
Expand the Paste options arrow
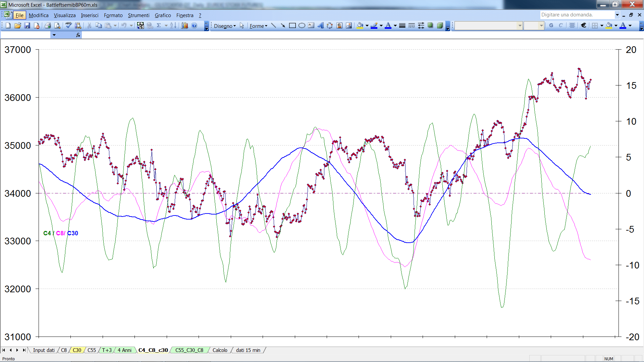pos(115,25)
